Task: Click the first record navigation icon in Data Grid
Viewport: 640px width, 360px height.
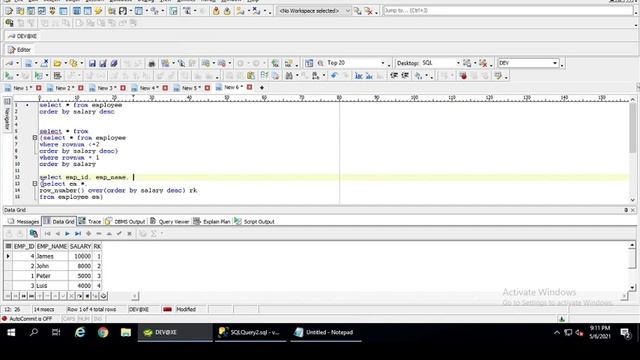Action: [47, 233]
